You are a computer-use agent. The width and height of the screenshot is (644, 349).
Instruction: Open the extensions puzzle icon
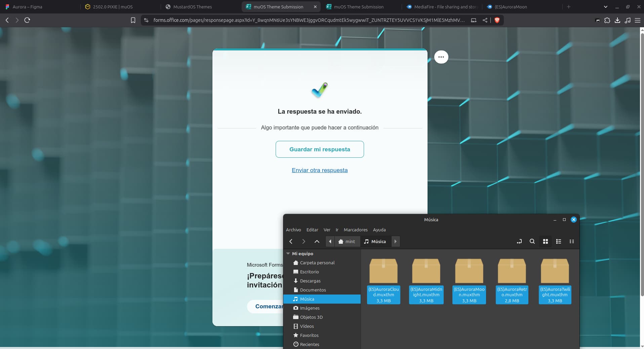pos(607,20)
